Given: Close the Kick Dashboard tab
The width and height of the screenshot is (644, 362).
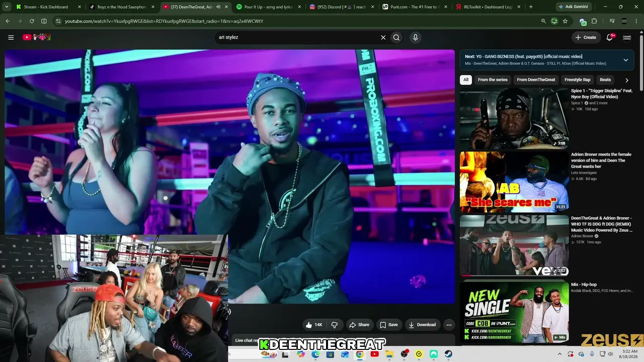Looking at the screenshot, I should pos(79,7).
